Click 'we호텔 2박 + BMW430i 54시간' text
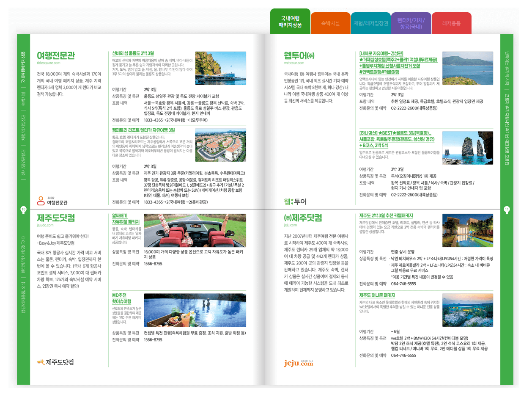This screenshot has height=397, width=532. point(429,338)
